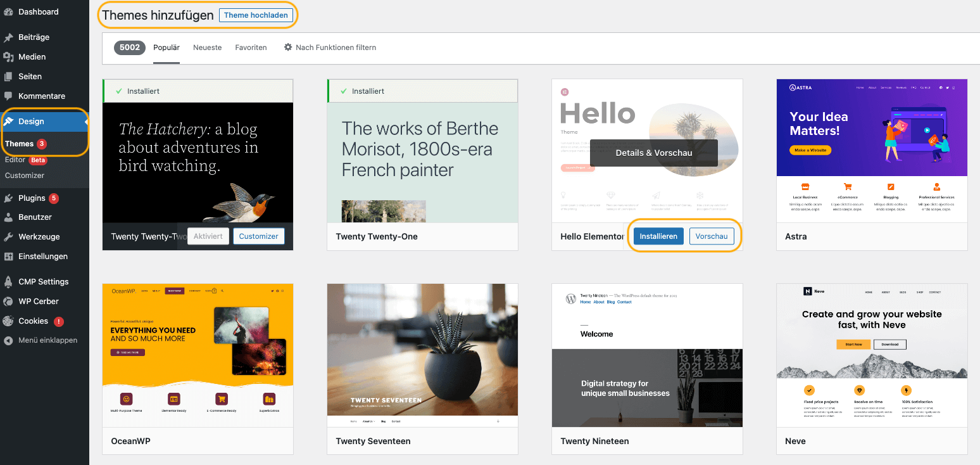Click the Einstellungen settings icon

pos(8,257)
